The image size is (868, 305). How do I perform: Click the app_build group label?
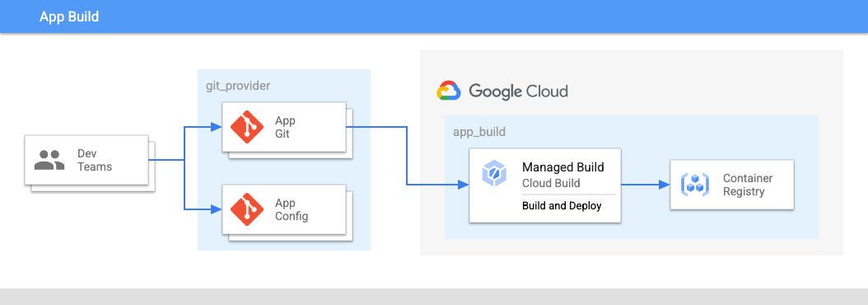[479, 132]
